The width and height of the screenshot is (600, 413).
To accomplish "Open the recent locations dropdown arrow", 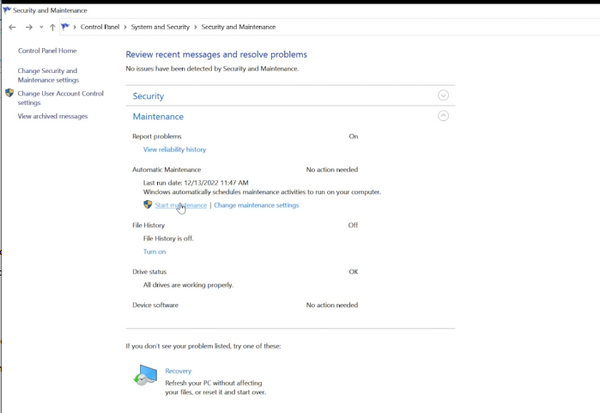I will tap(41, 27).
